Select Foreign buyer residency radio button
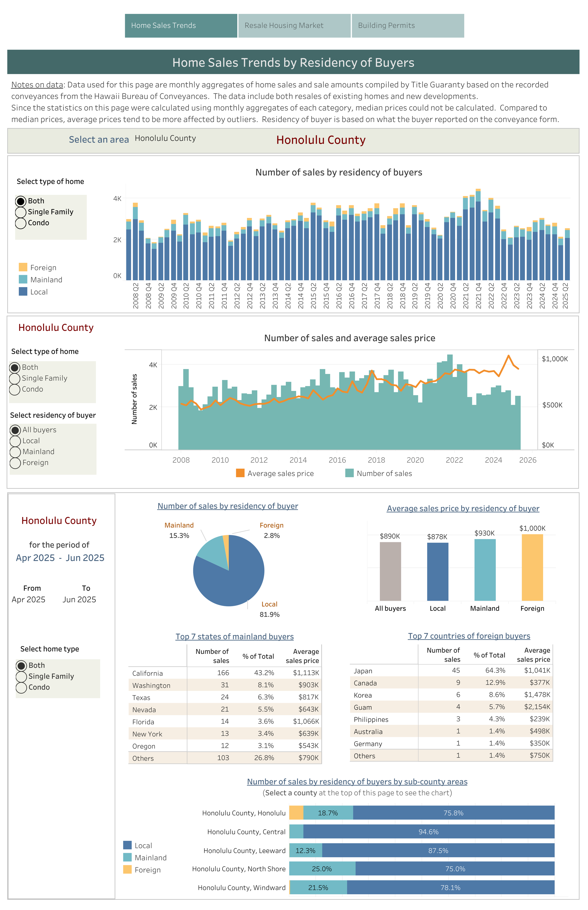The image size is (588, 910). [x=15, y=463]
